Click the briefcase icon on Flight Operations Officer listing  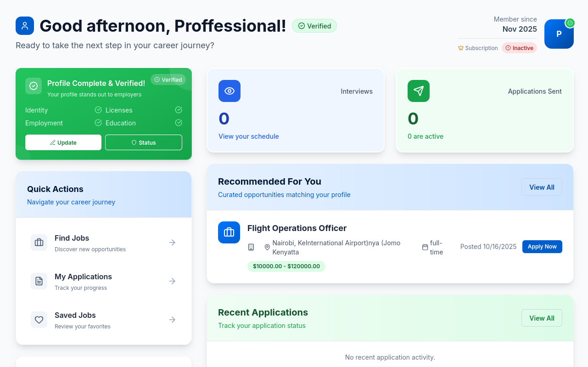pyautogui.click(x=229, y=232)
